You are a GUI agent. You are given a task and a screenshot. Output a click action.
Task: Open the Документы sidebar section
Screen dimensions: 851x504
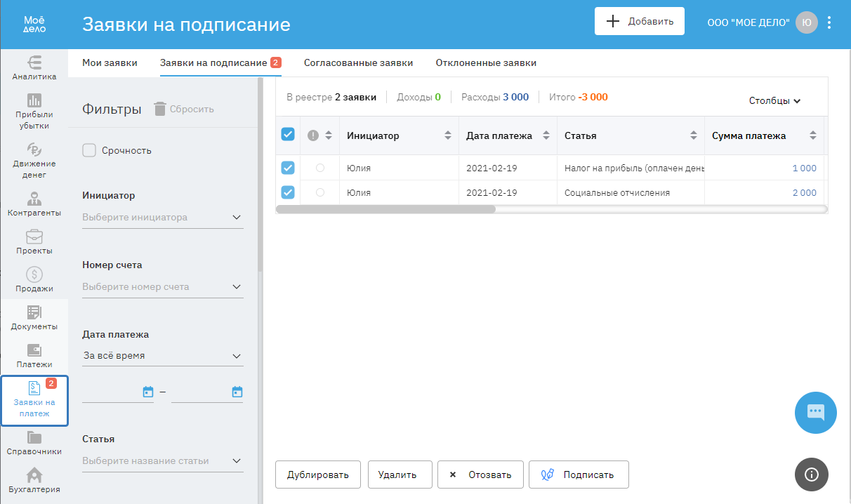tap(34, 317)
